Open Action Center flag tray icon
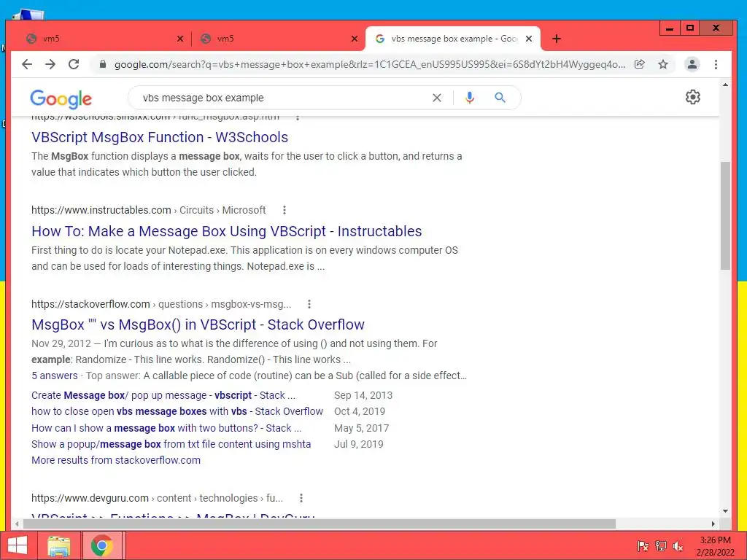Screen dimensions: 747x560 643,546
